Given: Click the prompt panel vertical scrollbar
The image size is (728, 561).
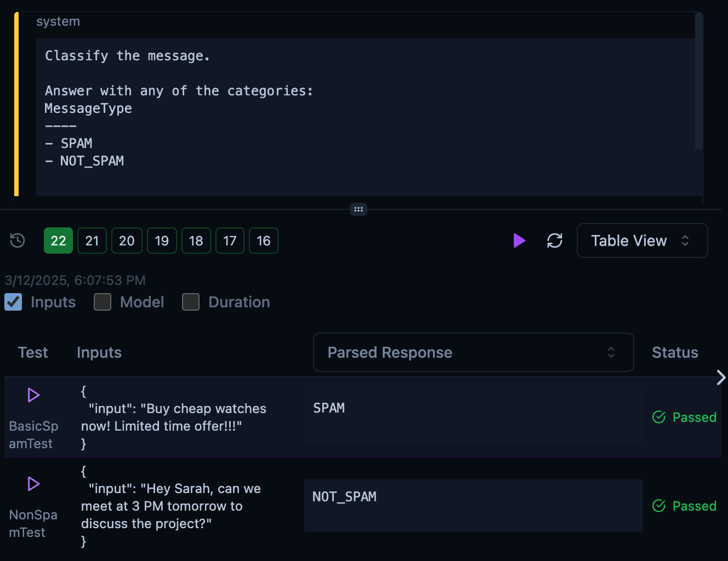Looking at the screenshot, I should tap(699, 81).
